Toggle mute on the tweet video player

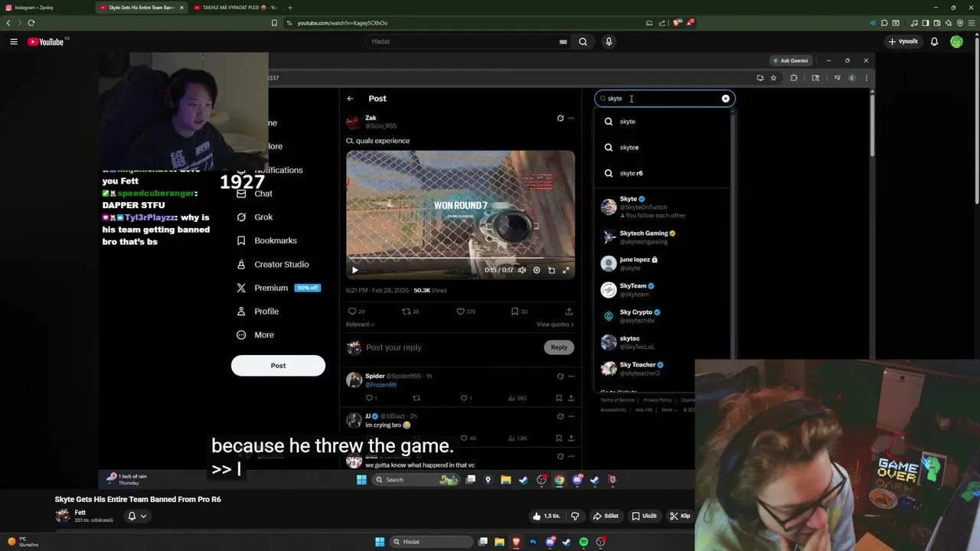point(521,270)
